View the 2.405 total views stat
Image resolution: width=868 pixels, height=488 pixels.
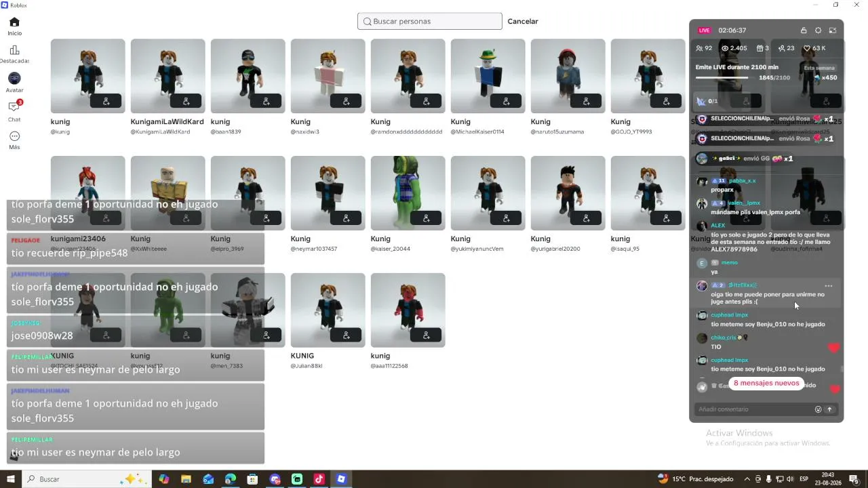point(734,48)
